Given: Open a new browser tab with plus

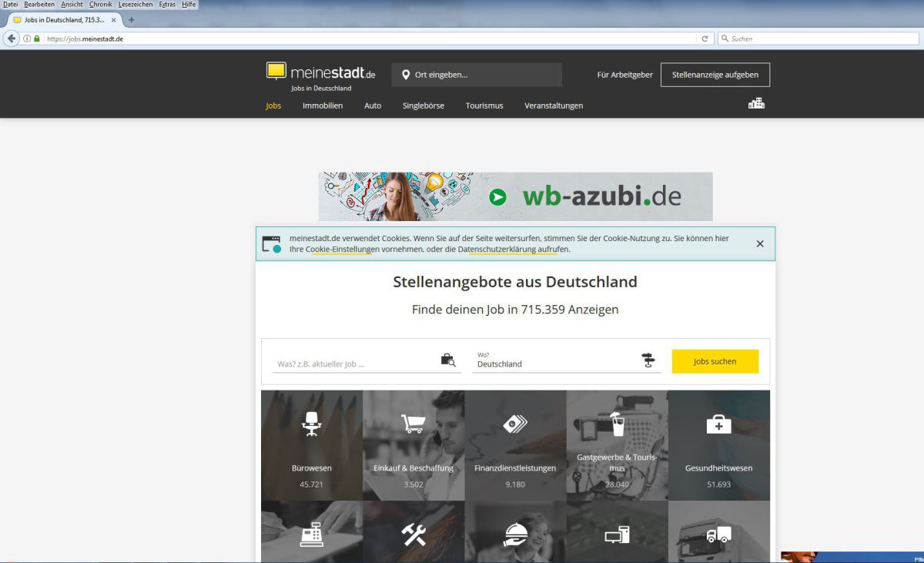Looking at the screenshot, I should [x=132, y=20].
